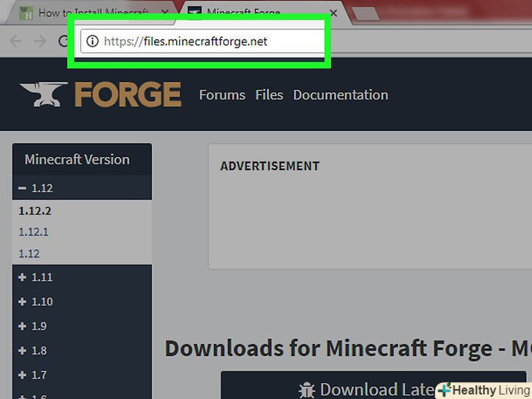Open a new tab with the blank tab button
Screen dimensions: 532x399
[x=365, y=14]
